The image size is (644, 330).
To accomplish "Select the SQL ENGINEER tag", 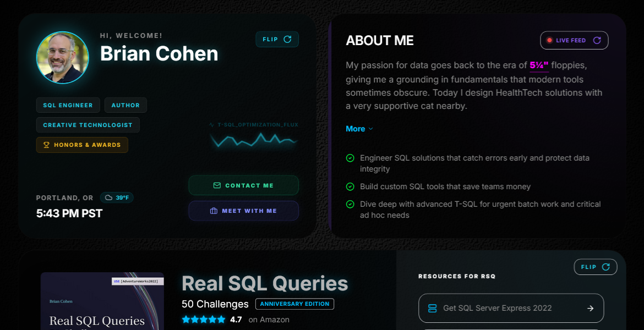I will click(68, 105).
